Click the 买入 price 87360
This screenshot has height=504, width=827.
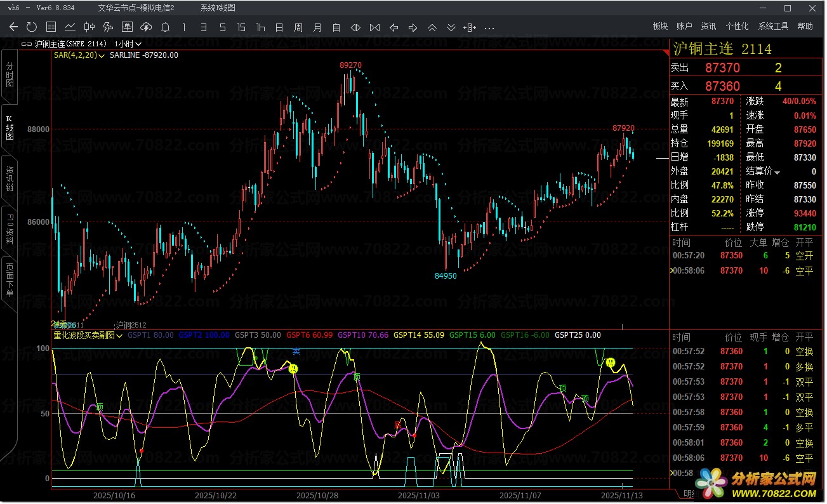click(722, 86)
